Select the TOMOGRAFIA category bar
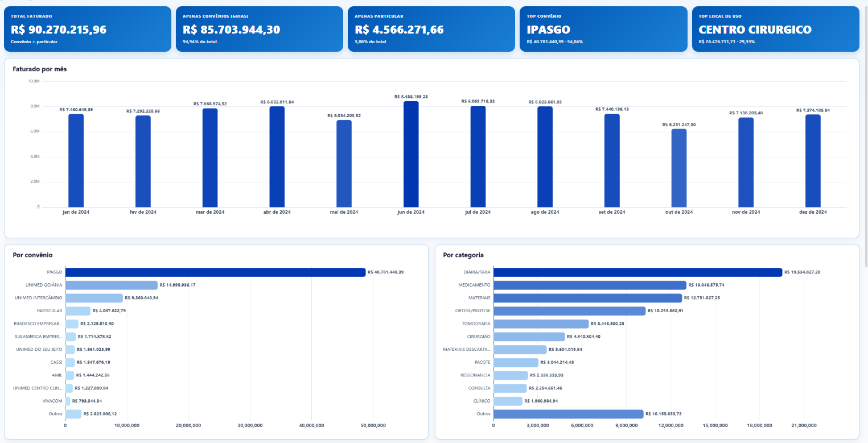This screenshot has height=443, width=868. click(541, 324)
